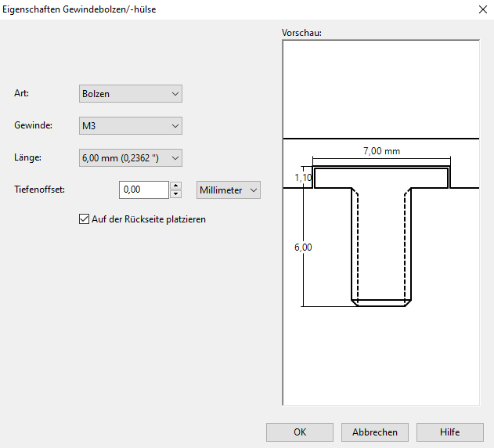This screenshot has height=448, width=494.
Task: Click the bolt head in the preview
Action: pyautogui.click(x=381, y=178)
